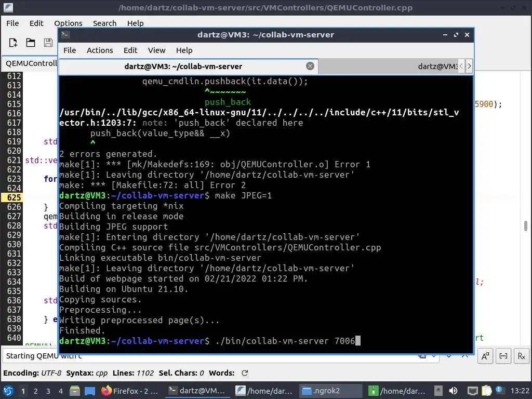532x399 pixels.
Task: Select the first terminal tab dartz@VM3: ~/collab-vm-server
Action: click(188, 66)
